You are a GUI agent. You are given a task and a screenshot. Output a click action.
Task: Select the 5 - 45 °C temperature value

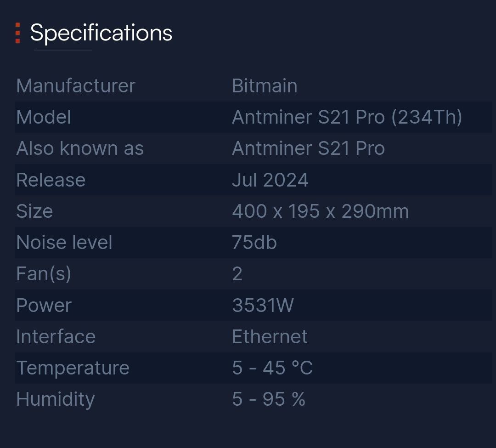[x=272, y=368]
